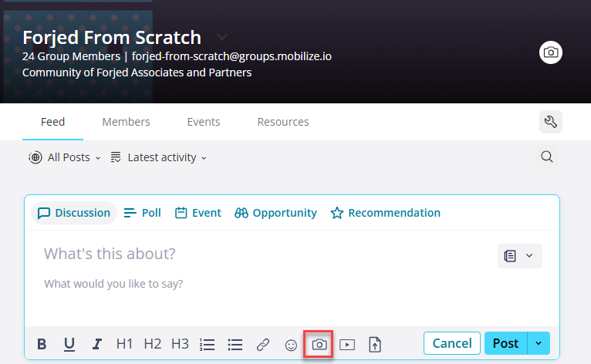591x364 pixels.
Task: Toggle italic formatting
Action: pyautogui.click(x=97, y=344)
